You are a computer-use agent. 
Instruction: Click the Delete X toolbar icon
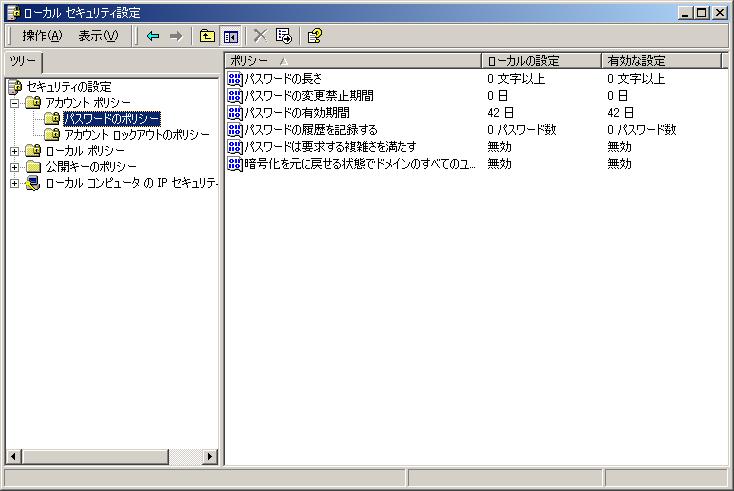260,36
